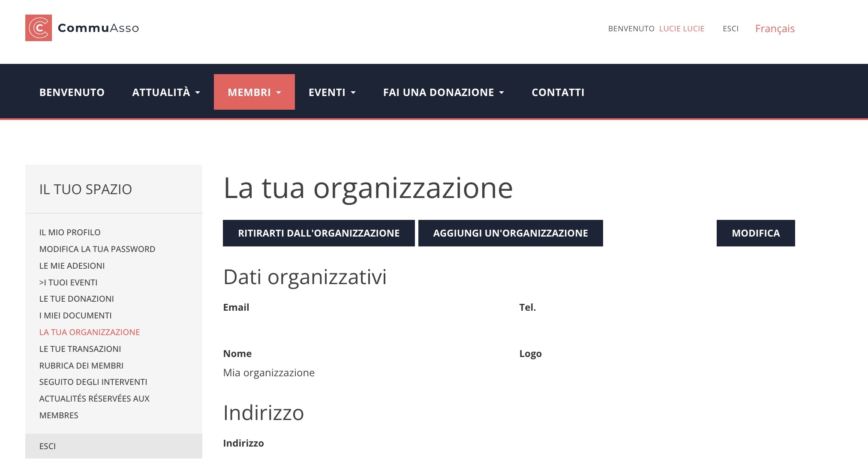Click AGGIUNGI UN'ORGANIZZAZIONE button
The width and height of the screenshot is (868, 468).
pos(511,233)
